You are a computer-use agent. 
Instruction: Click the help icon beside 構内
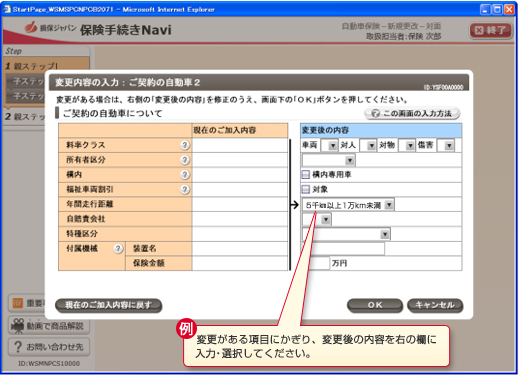tap(185, 174)
